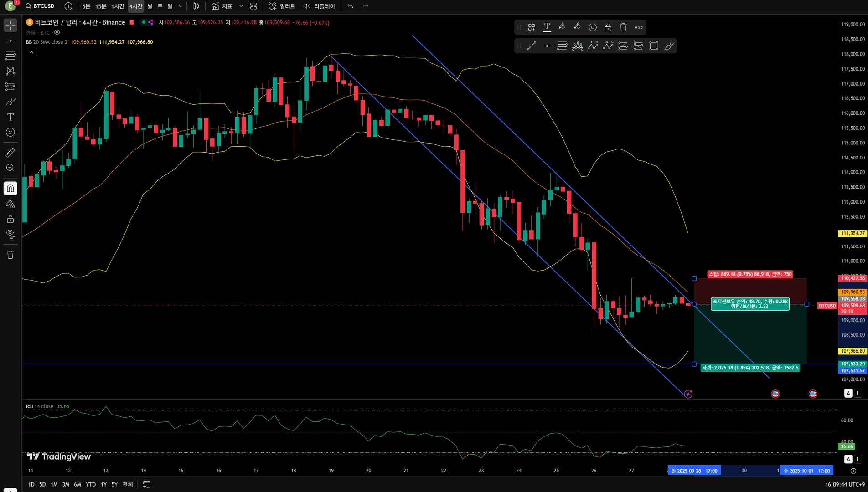Open line color tool in floating toolbar

coord(562,27)
